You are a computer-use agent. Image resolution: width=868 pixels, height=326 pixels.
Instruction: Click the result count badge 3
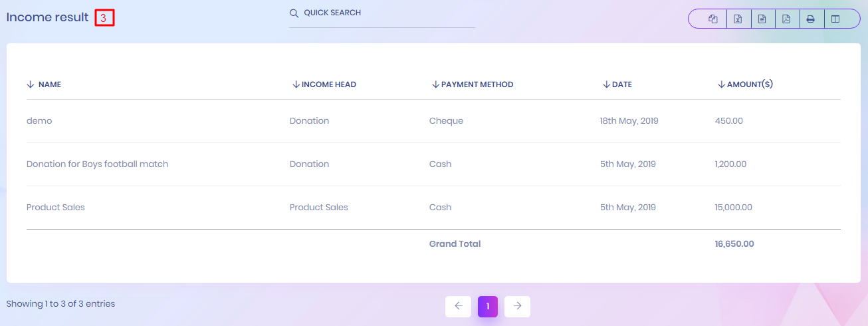(x=104, y=18)
